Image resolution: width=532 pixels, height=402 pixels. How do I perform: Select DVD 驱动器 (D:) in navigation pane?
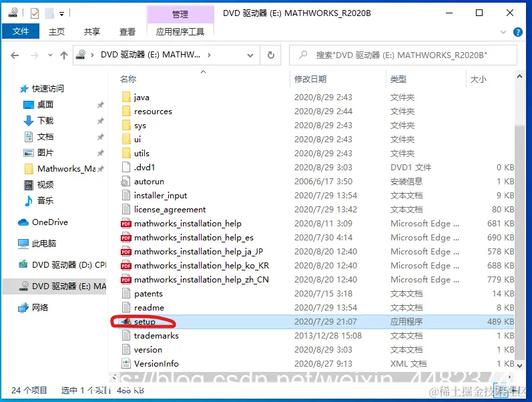(69, 265)
